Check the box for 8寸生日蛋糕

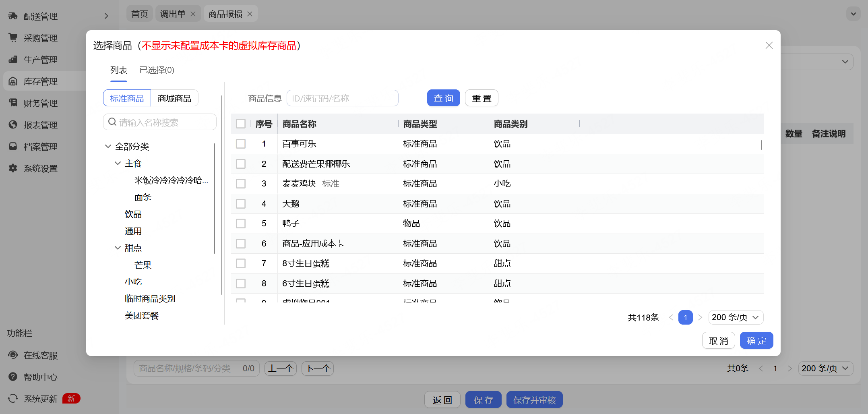pos(241,263)
